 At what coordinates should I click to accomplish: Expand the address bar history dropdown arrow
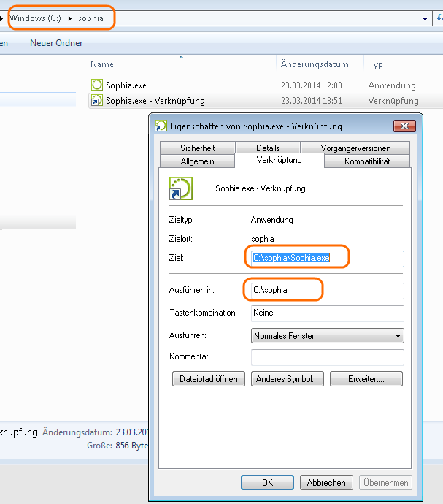(425, 18)
